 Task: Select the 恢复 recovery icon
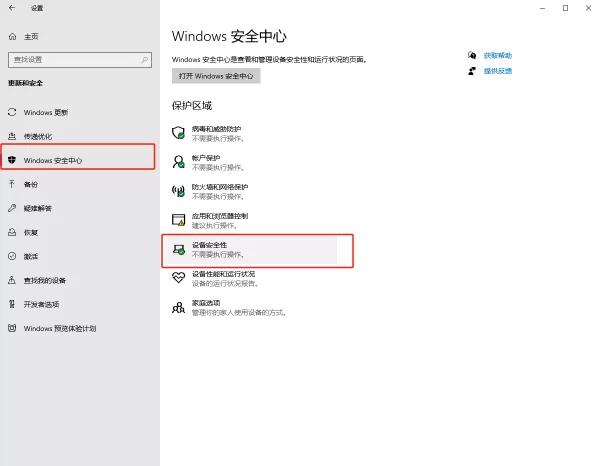(12, 232)
